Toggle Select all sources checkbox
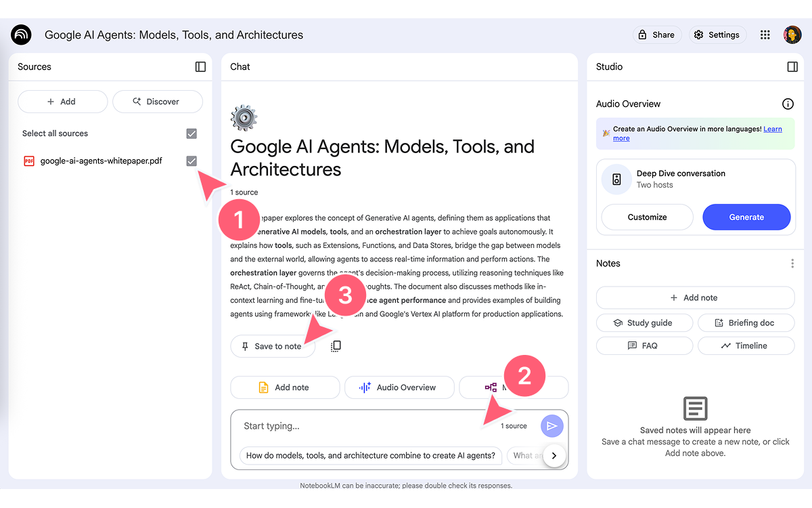The image size is (812, 508). pyautogui.click(x=191, y=133)
